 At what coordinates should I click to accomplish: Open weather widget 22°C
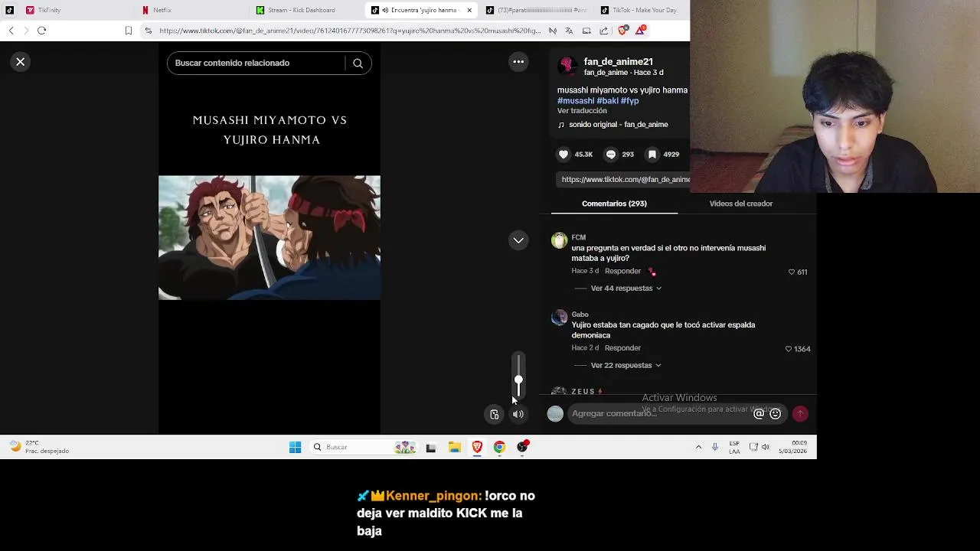pyautogui.click(x=38, y=448)
